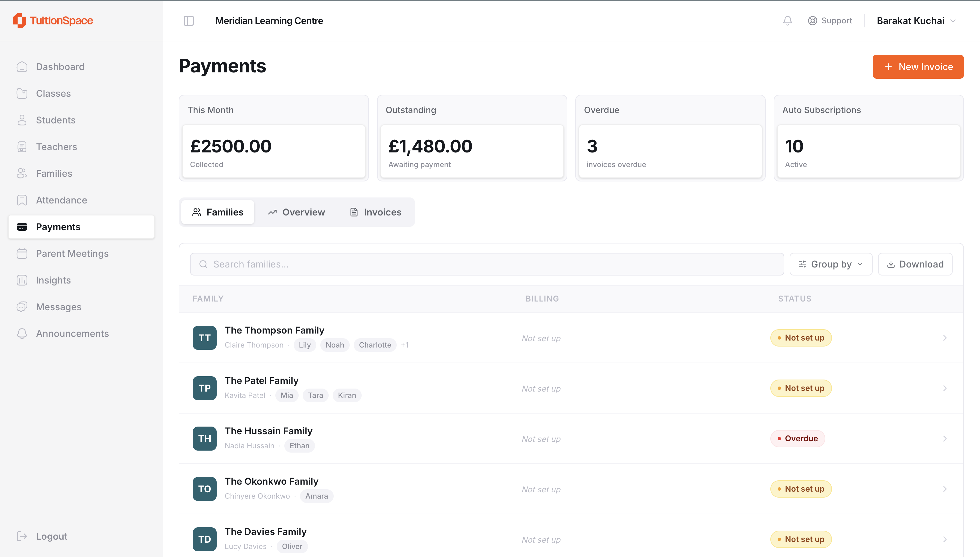Expand the Hussain Family row chevron
The image size is (980, 557).
point(945,439)
